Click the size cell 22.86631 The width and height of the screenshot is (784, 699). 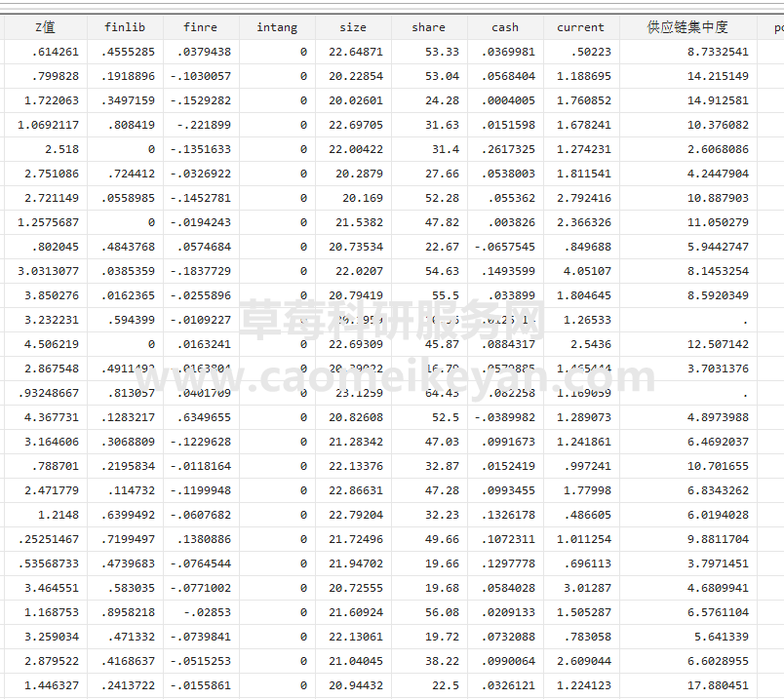point(353,491)
